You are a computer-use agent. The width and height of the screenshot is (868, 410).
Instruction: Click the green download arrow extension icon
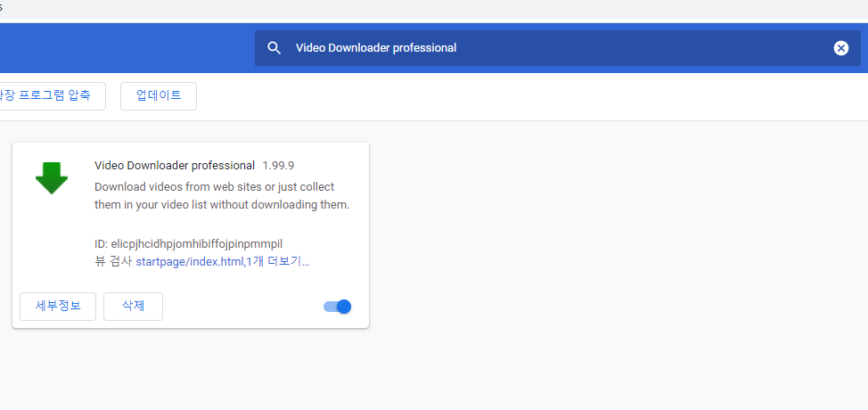(52, 177)
